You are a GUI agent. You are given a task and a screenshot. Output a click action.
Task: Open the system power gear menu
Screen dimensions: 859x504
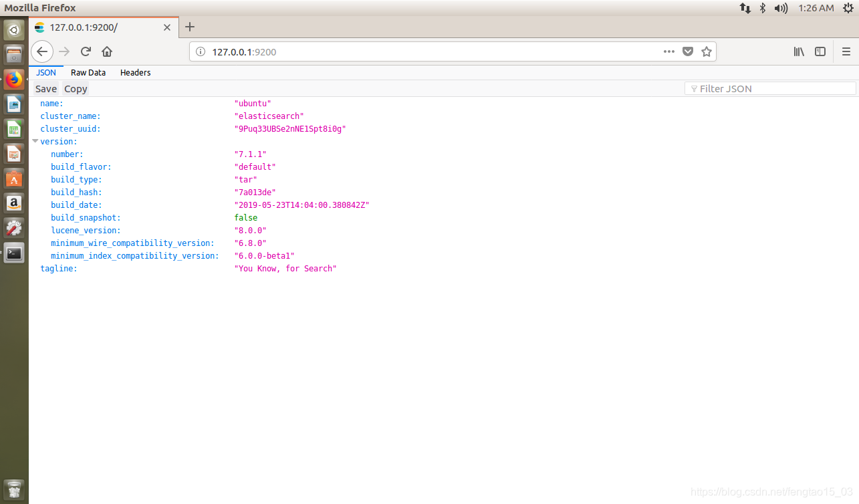tap(848, 8)
